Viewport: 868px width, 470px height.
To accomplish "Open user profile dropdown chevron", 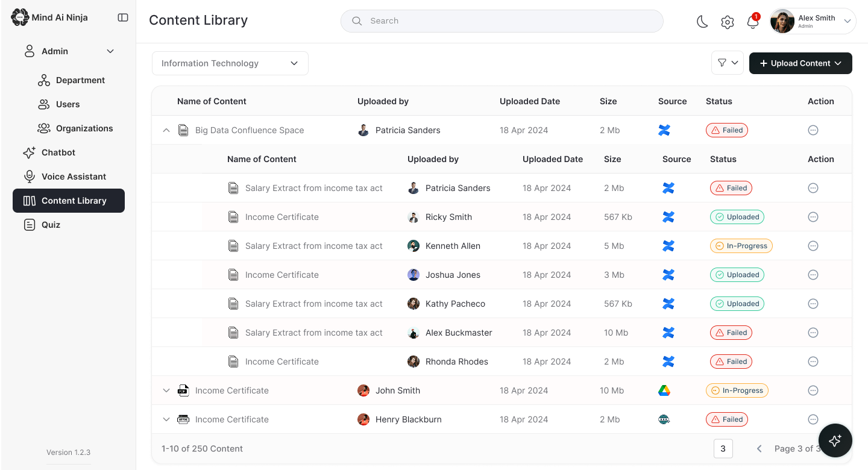I will click(848, 22).
